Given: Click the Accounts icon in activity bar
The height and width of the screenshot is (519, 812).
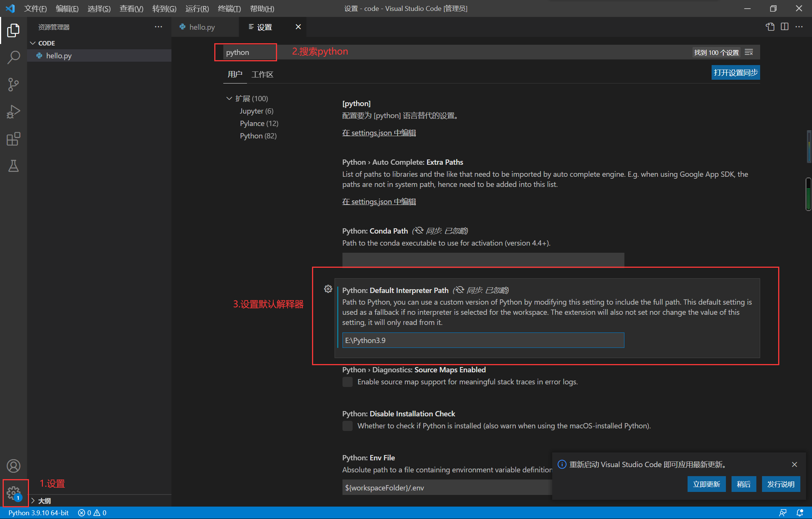Looking at the screenshot, I should tap(14, 466).
